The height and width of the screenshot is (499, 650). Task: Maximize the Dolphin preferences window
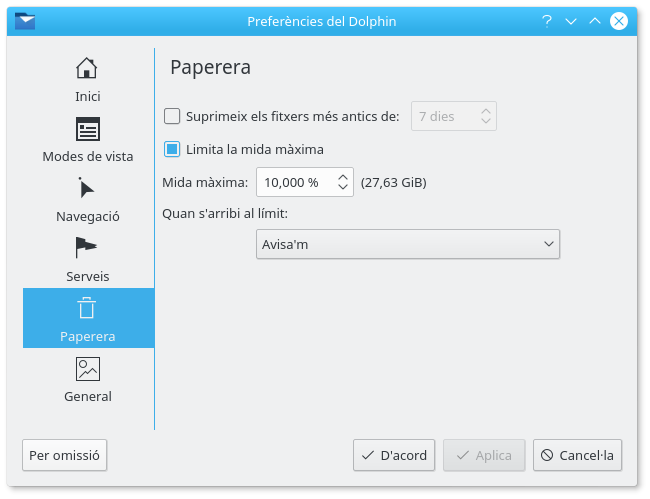tap(596, 21)
